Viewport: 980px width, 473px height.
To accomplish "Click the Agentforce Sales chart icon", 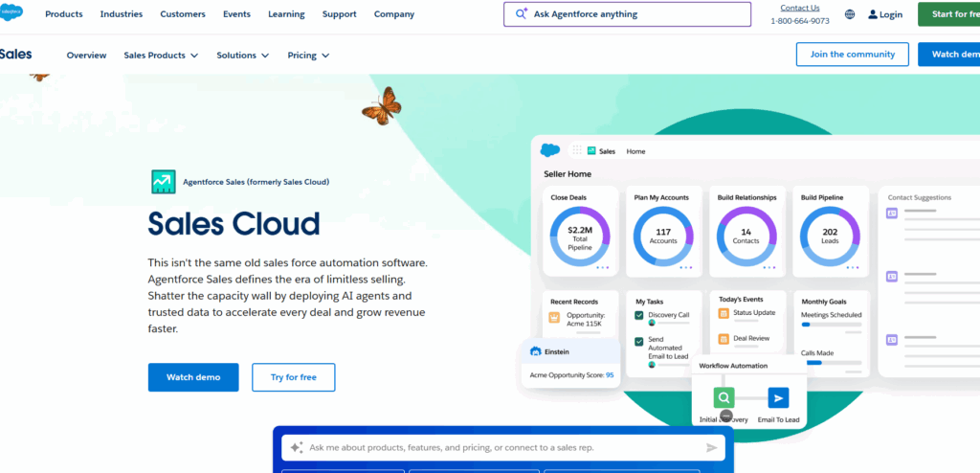I will tap(163, 181).
